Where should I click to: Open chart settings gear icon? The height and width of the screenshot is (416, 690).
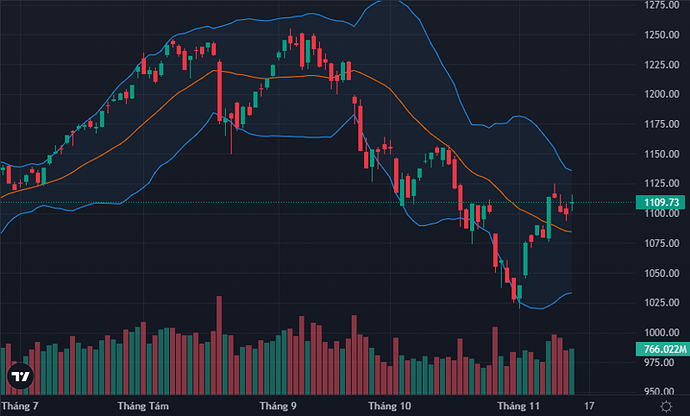click(665, 405)
